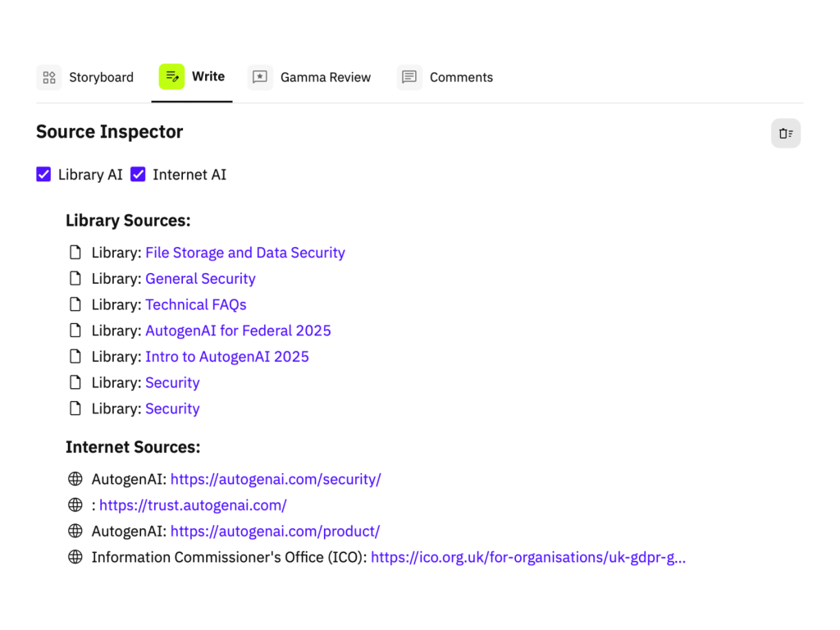Go to the Comments tab
The height and width of the screenshot is (630, 840).
pos(461,77)
